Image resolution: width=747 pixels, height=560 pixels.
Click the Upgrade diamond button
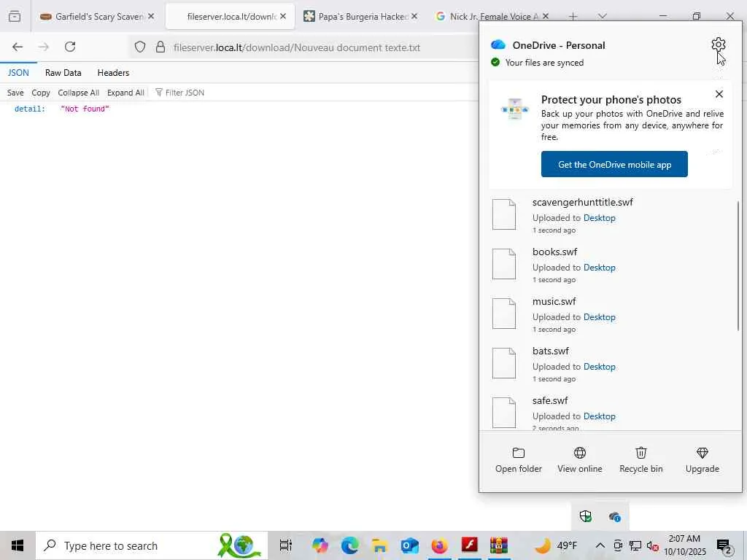tap(703, 460)
